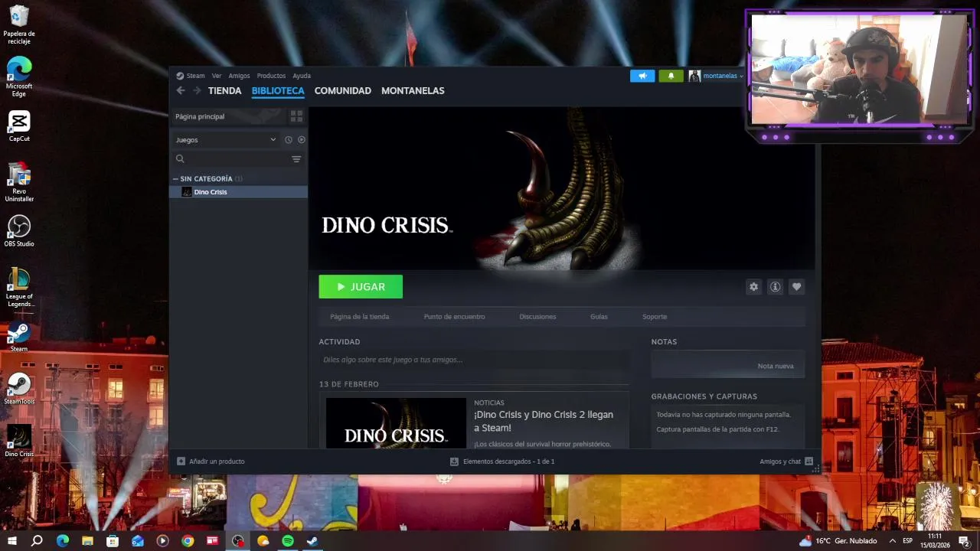The image size is (980, 551).
Task: Open OBS Studio in the taskbar
Action: (238, 541)
